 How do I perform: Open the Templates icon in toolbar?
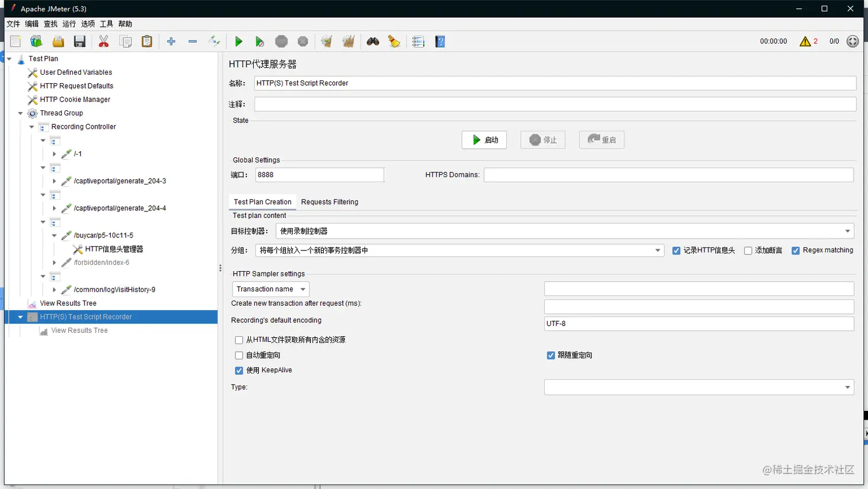37,41
